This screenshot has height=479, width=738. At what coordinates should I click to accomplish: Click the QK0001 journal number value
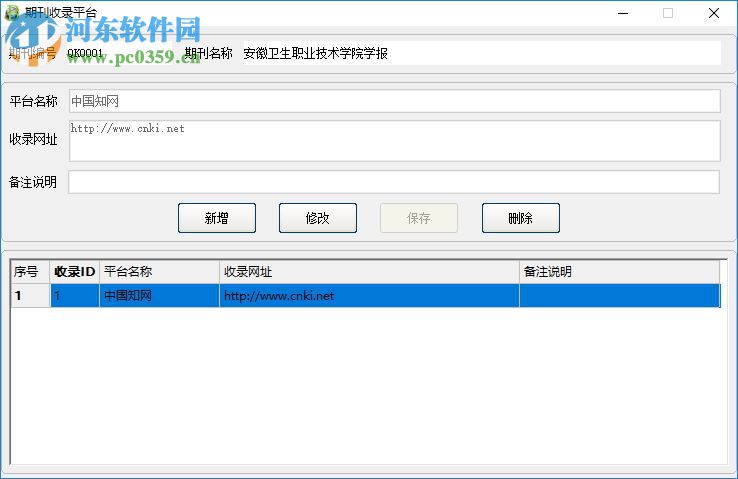(x=85, y=53)
